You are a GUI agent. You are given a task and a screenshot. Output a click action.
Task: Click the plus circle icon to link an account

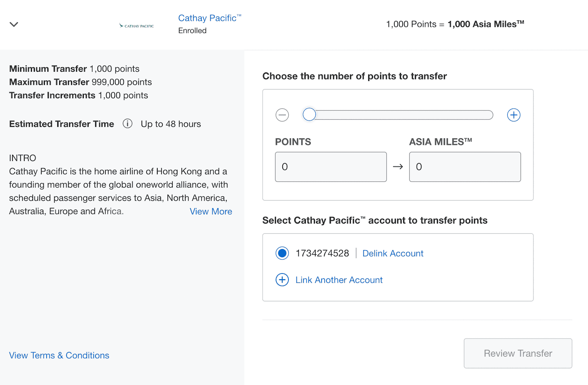point(282,280)
